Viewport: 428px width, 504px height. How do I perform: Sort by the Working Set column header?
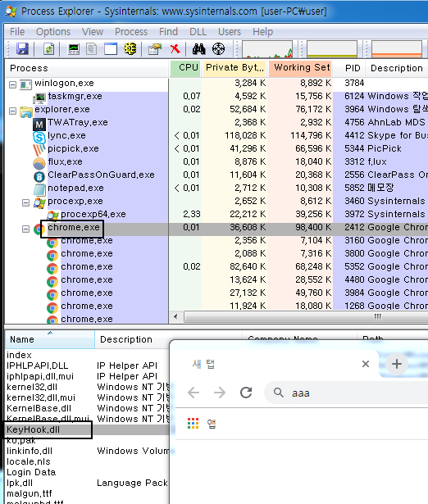pos(300,68)
